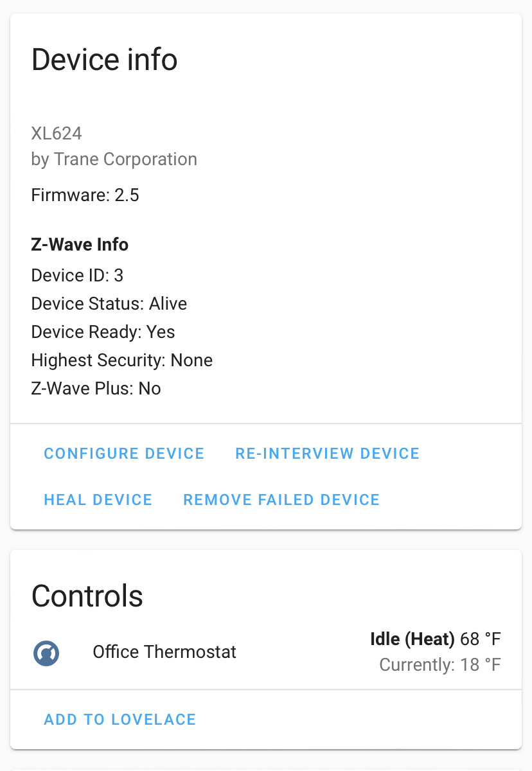
Task: Click the XL624 model name
Action: tap(57, 134)
